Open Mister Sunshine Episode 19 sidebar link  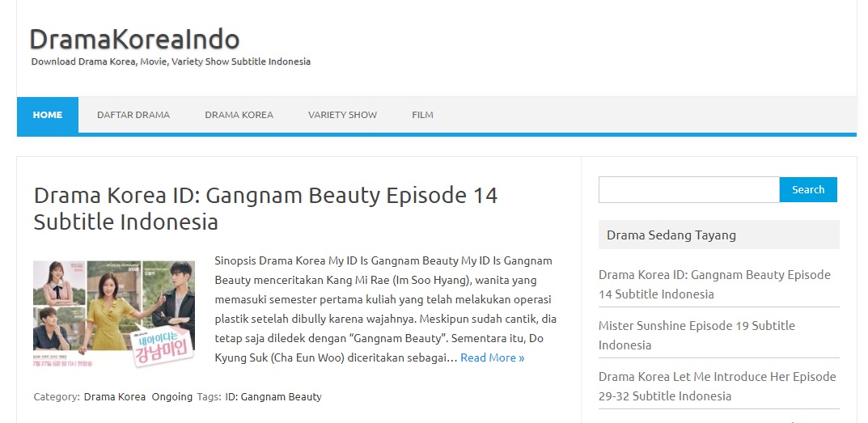pos(697,336)
